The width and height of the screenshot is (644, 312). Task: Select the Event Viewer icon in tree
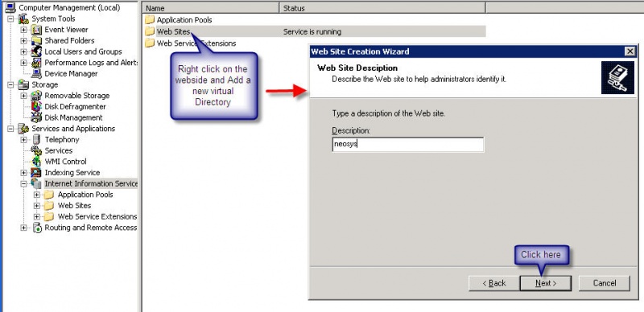pos(36,30)
